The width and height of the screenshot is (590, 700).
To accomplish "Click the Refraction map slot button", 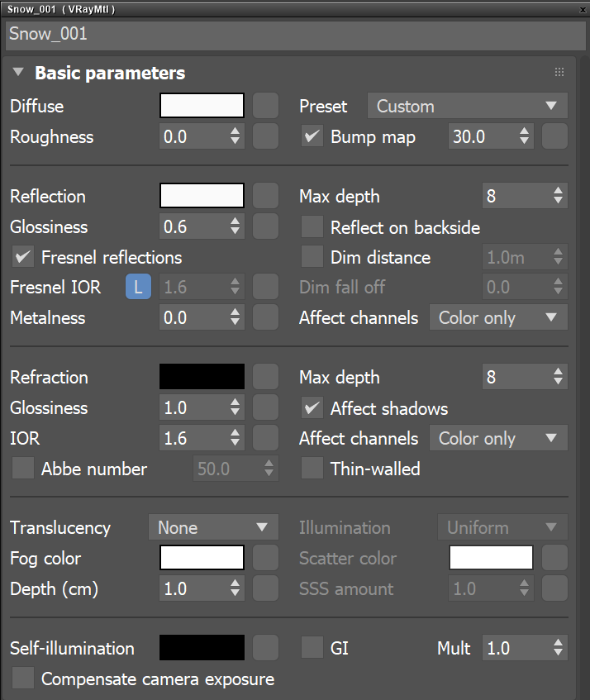I will click(x=265, y=377).
